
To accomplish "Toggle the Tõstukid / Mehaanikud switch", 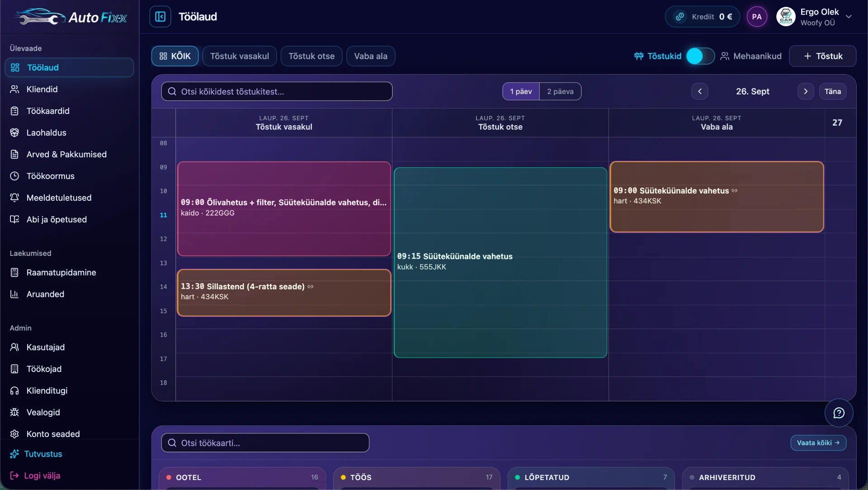I will pyautogui.click(x=700, y=56).
